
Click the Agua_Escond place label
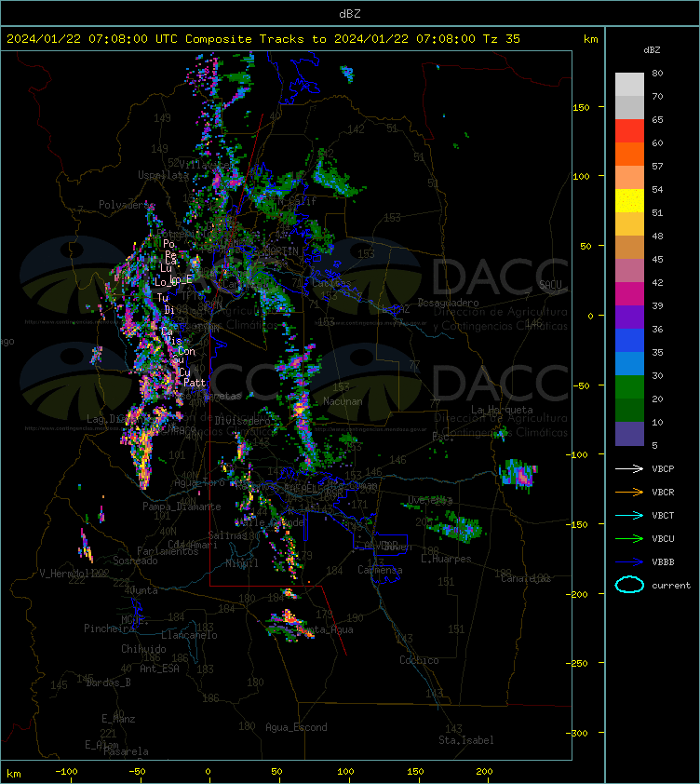296,727
